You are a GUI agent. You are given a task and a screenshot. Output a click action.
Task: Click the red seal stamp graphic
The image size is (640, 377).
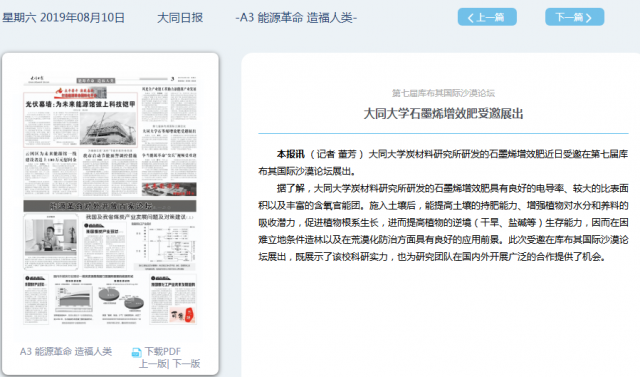(x=189, y=315)
